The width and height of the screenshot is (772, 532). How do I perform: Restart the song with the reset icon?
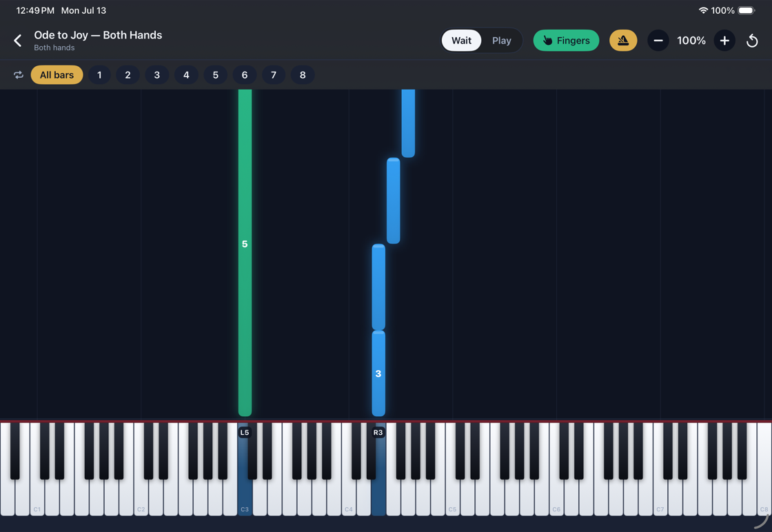[752, 41]
